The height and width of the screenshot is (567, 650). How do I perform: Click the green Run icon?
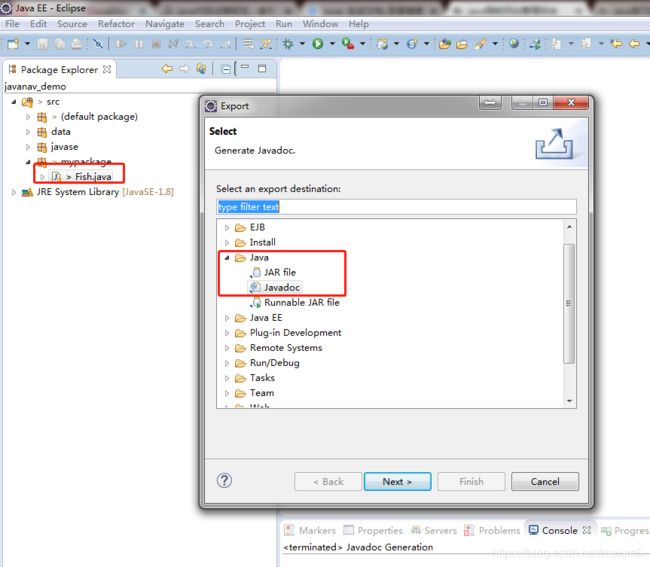pos(318,43)
